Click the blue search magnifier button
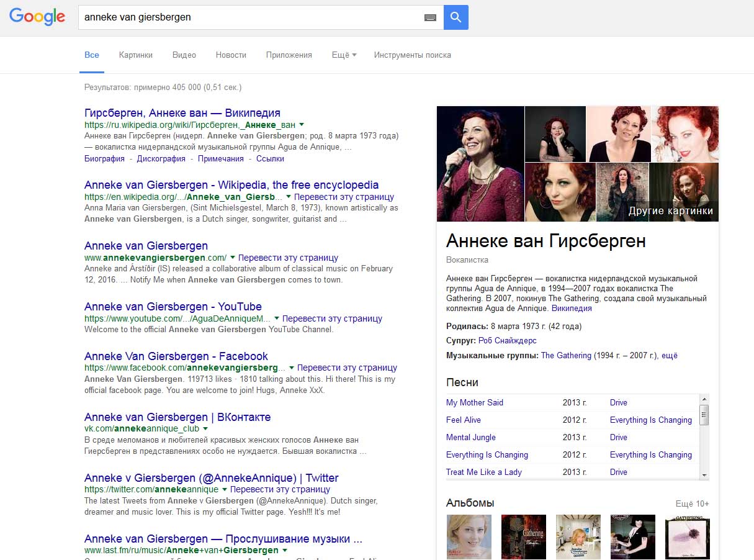This screenshot has width=754, height=560. (x=456, y=17)
